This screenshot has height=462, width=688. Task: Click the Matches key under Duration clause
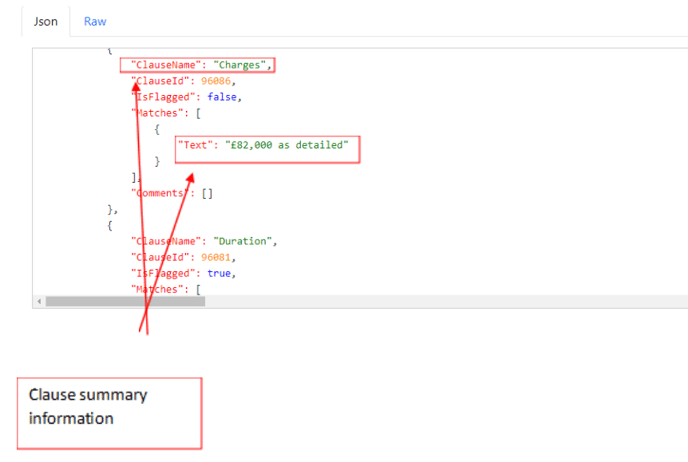[x=159, y=289]
